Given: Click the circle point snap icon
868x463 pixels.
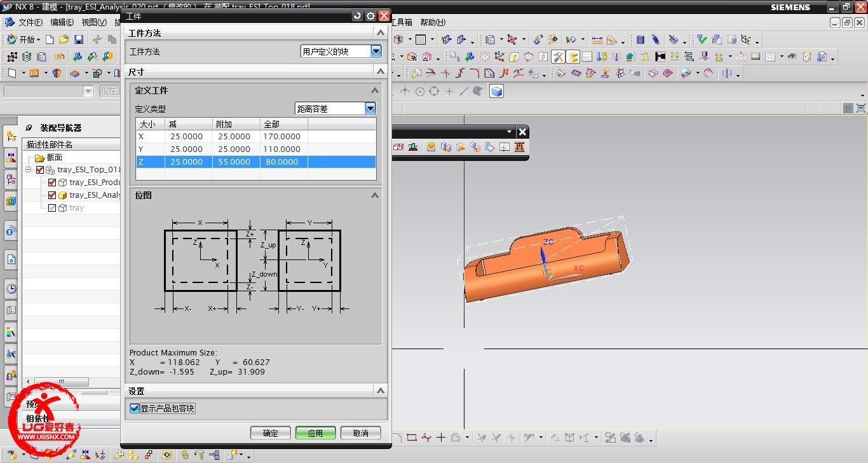Looking at the screenshot, I should (420, 92).
